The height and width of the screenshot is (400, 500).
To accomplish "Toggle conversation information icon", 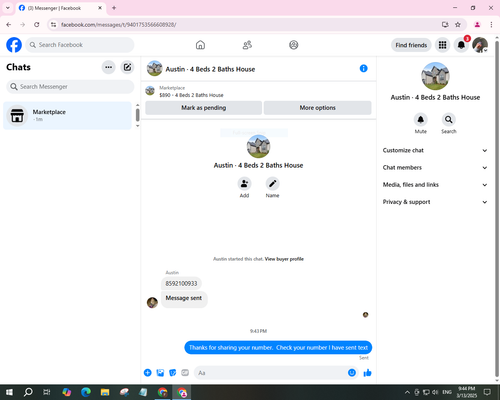I will pyautogui.click(x=364, y=68).
